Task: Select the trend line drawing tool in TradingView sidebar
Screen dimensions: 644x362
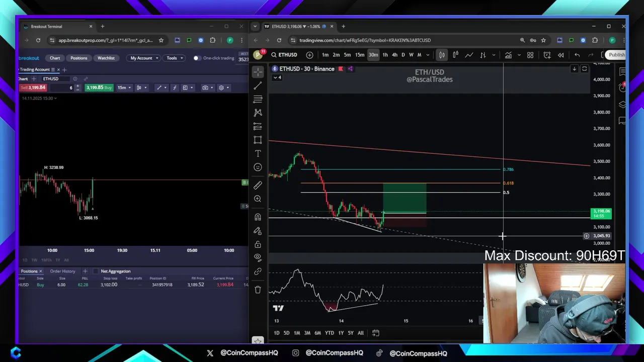Action: pyautogui.click(x=258, y=85)
